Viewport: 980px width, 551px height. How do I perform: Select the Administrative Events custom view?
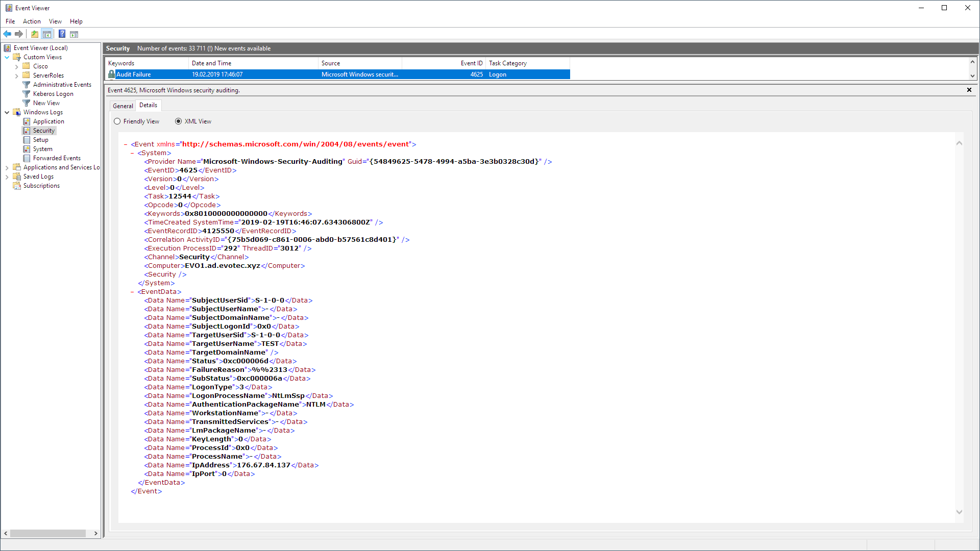(x=62, y=84)
